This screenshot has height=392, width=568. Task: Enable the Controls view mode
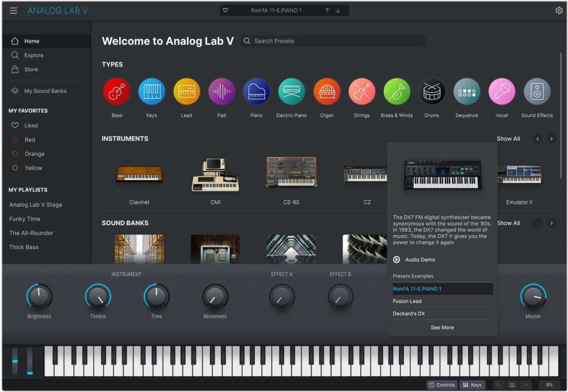(x=442, y=384)
